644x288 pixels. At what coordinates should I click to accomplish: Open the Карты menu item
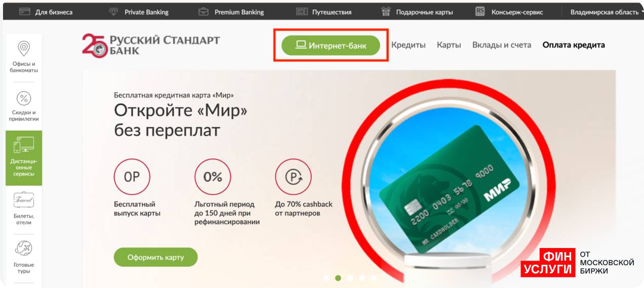coord(449,45)
